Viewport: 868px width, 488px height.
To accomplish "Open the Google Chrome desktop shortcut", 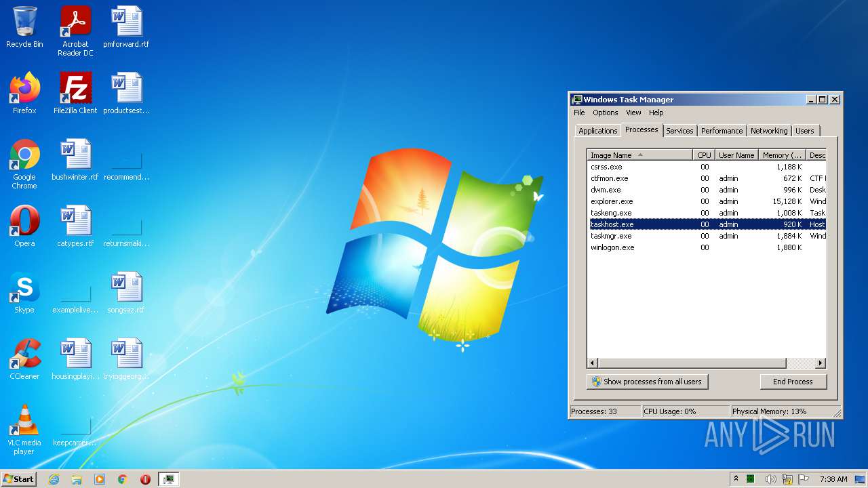I will click(24, 164).
